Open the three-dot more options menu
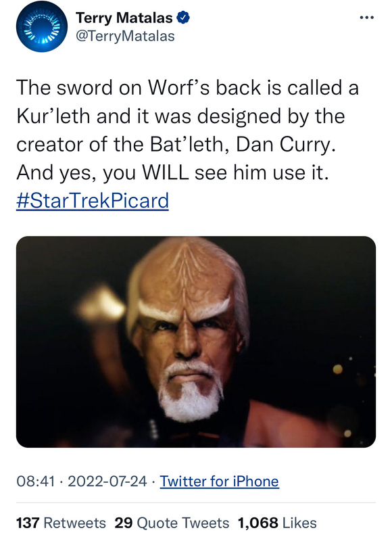Viewport: 392px width, 539px height. click(366, 17)
